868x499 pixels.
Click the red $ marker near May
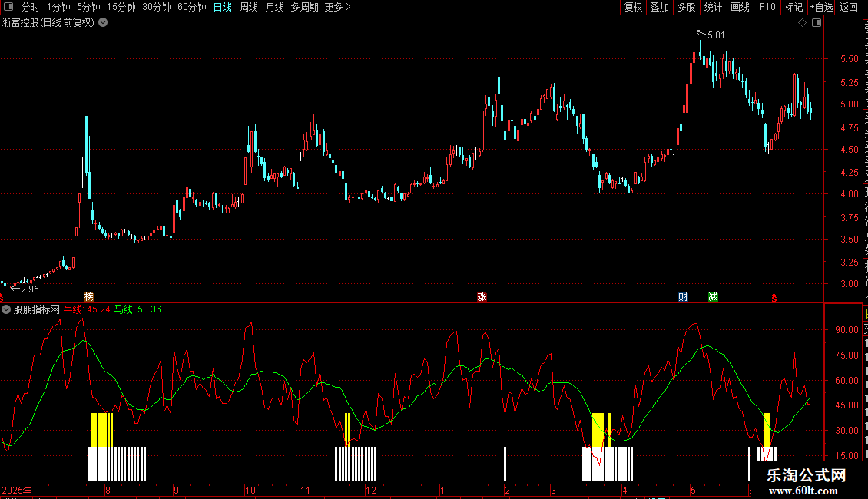tap(774, 298)
